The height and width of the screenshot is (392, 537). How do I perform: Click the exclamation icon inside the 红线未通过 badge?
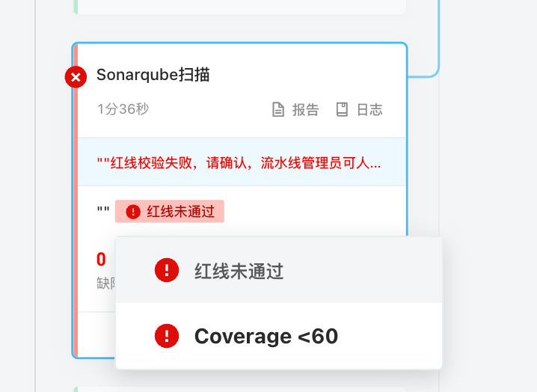133,212
